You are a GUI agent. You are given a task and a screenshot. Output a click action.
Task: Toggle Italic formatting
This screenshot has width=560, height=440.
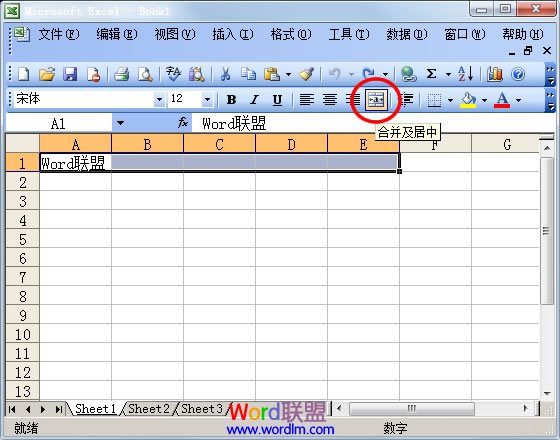[x=254, y=100]
